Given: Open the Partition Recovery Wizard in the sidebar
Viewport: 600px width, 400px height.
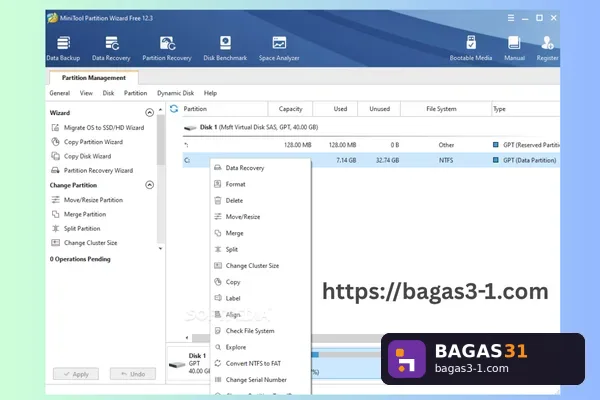Looking at the screenshot, I should 92,170.
